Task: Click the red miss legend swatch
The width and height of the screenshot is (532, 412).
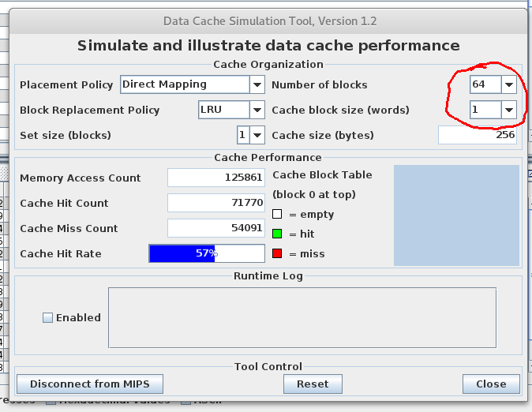Action: coord(277,253)
